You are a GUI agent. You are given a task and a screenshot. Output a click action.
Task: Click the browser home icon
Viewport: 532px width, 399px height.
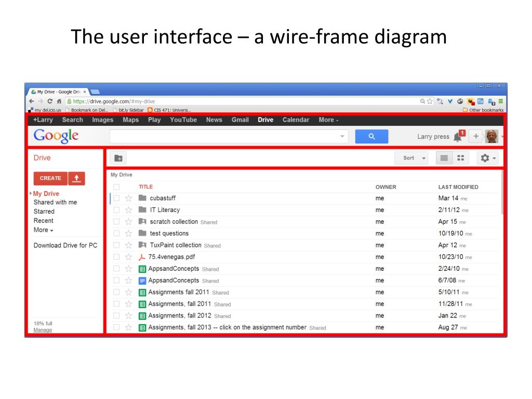[x=59, y=101]
